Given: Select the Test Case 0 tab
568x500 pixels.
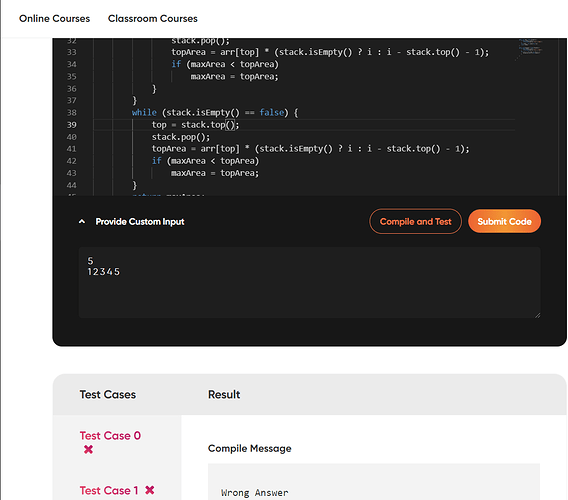Looking at the screenshot, I should pyautogui.click(x=110, y=436).
